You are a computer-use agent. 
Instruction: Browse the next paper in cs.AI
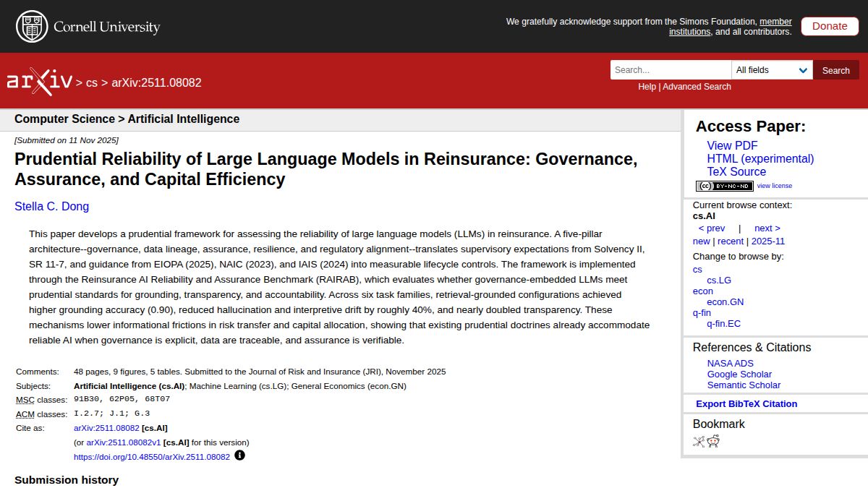(x=766, y=228)
